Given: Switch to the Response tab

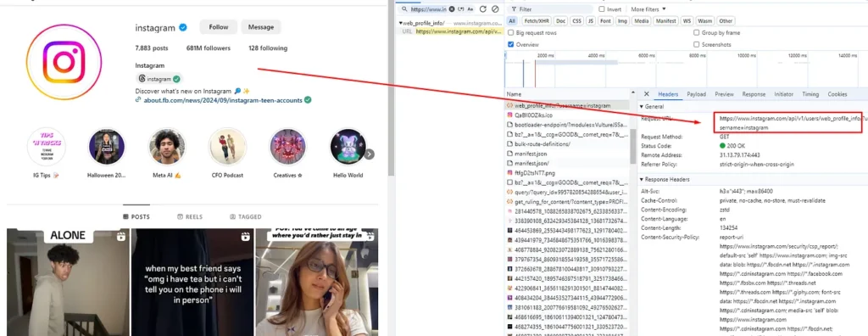Looking at the screenshot, I should 754,94.
